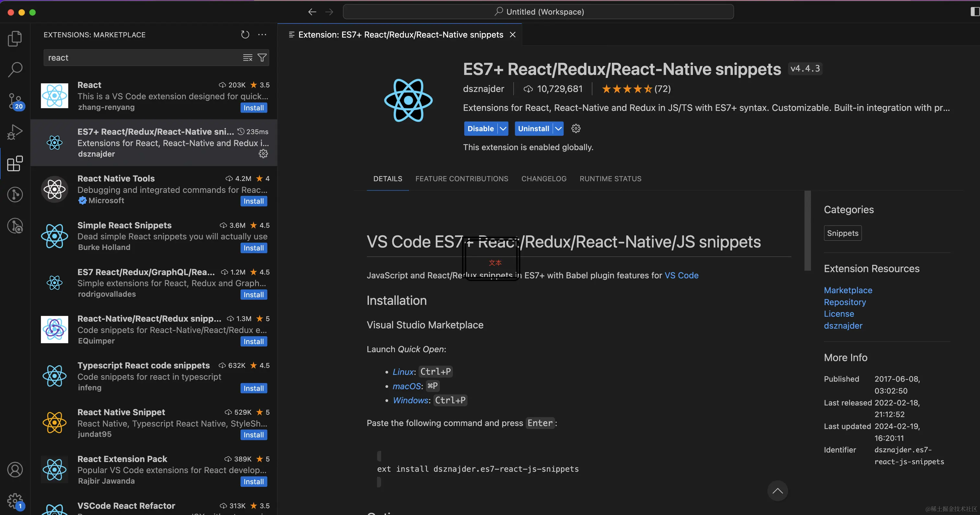
Task: Open the Changelog tab
Action: click(544, 179)
